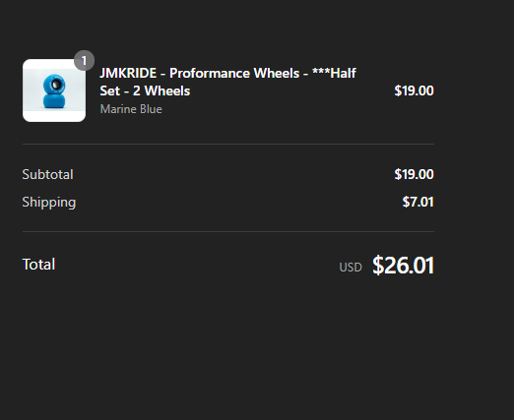Select the shipping cost $7.01

(x=418, y=202)
